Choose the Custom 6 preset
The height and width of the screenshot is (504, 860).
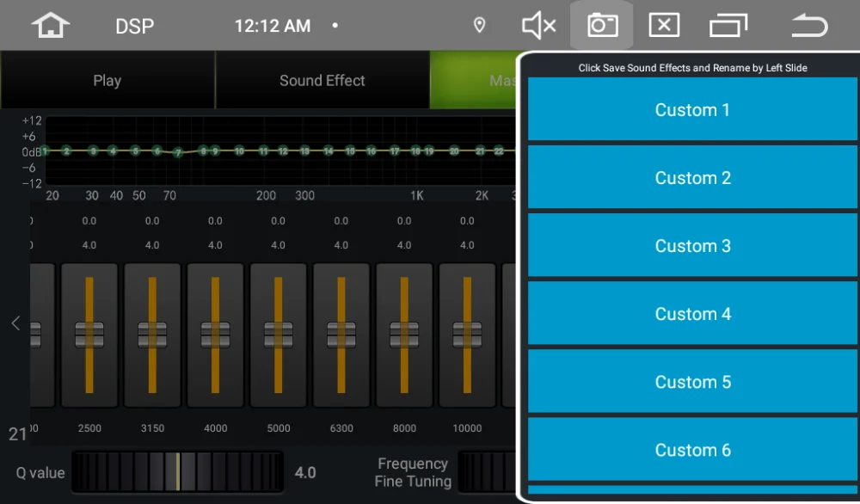[x=692, y=450]
